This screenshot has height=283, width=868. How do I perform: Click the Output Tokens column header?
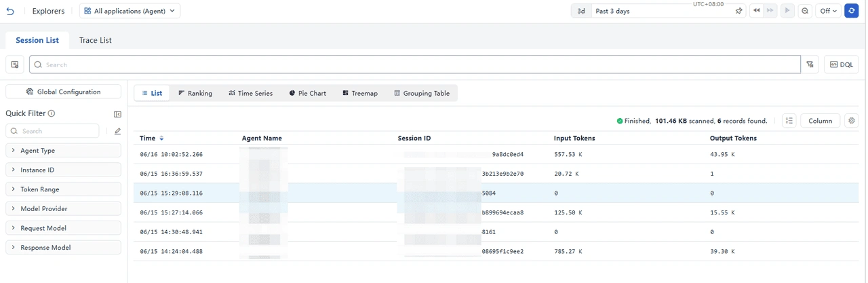coord(734,138)
